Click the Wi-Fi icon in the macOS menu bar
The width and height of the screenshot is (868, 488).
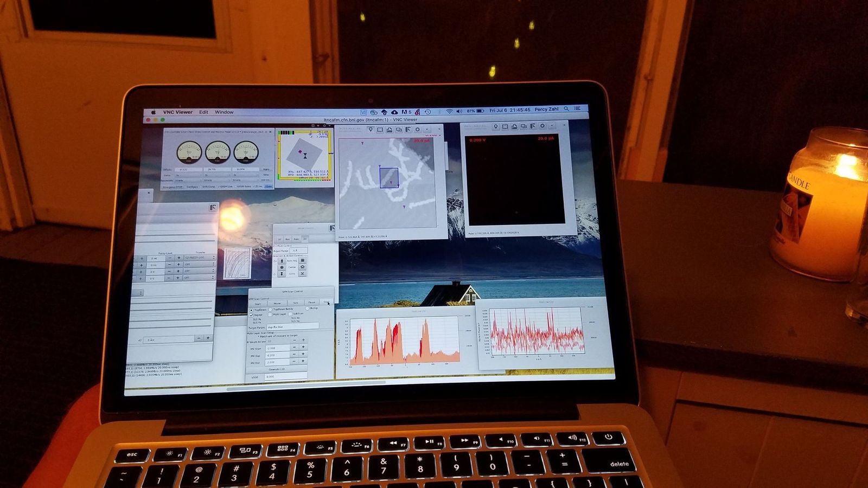449,111
